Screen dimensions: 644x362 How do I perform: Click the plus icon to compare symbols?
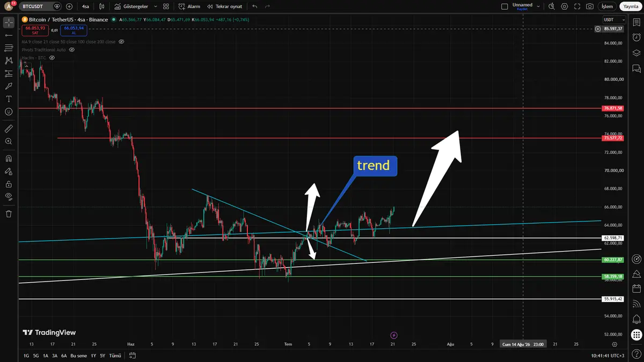69,6
